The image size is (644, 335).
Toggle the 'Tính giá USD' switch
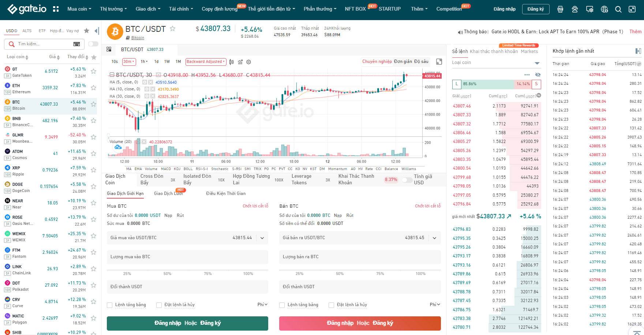(x=407, y=180)
